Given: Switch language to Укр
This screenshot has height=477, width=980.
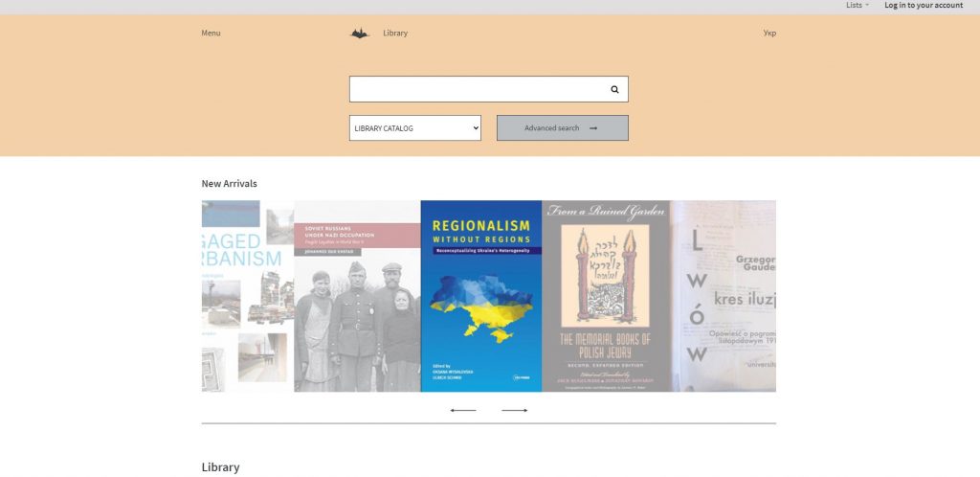Looking at the screenshot, I should pos(769,34).
